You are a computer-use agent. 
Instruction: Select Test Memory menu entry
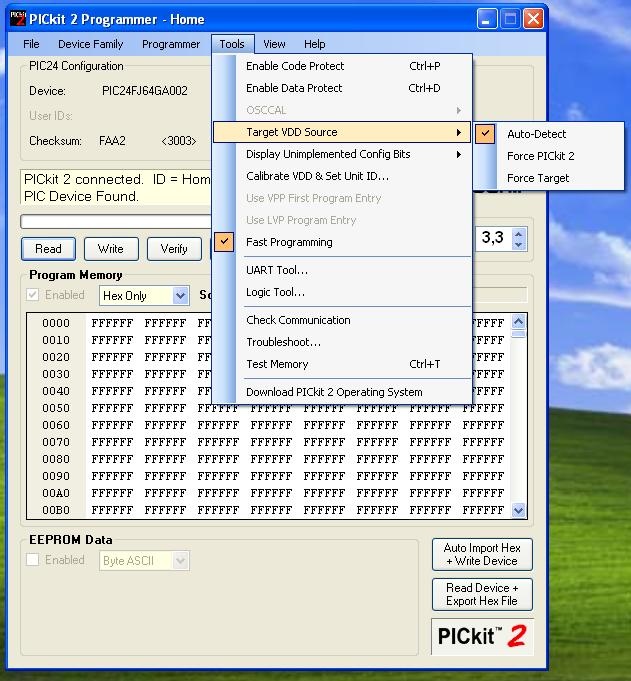click(342, 364)
